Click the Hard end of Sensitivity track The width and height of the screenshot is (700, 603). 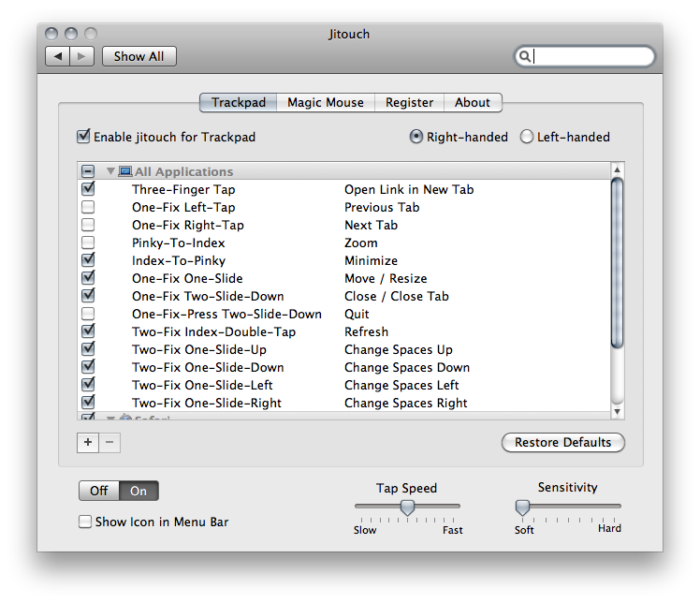[616, 506]
